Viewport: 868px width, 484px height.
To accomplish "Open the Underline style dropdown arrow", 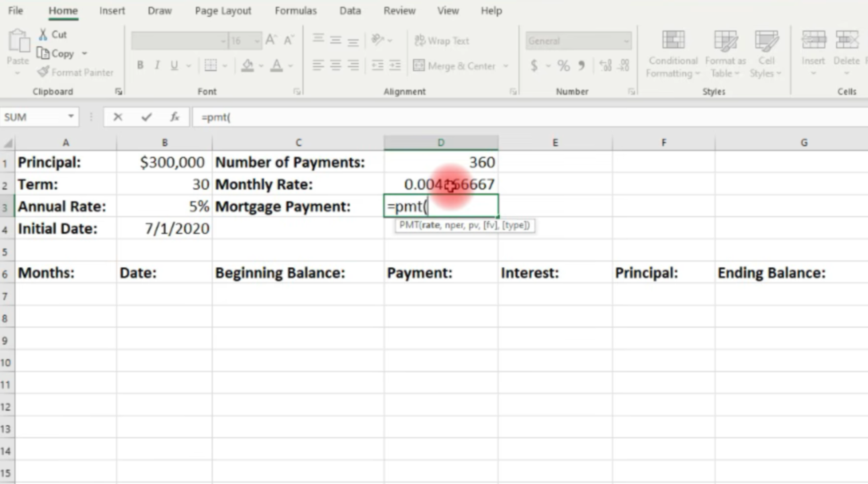I will point(188,66).
